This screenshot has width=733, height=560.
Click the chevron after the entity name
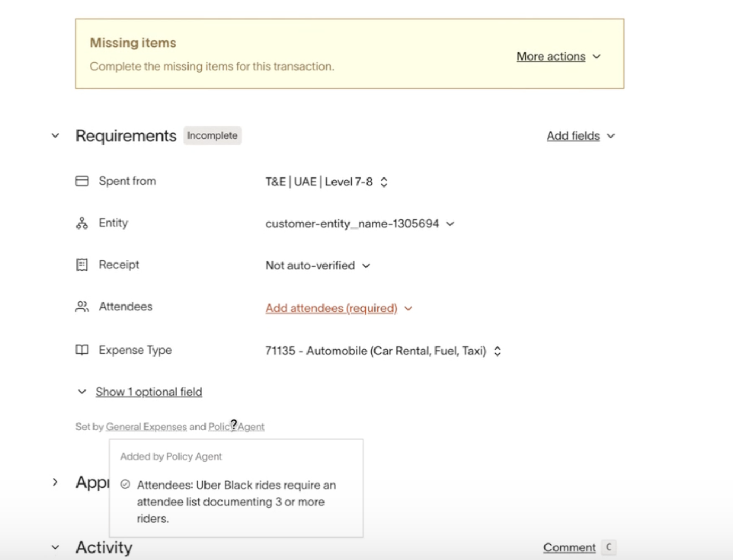point(450,224)
